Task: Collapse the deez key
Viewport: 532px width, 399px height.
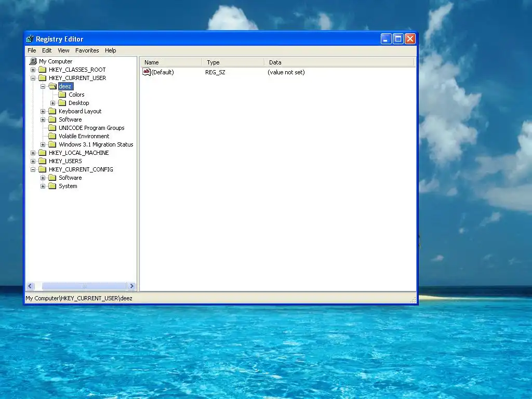Action: click(43, 87)
